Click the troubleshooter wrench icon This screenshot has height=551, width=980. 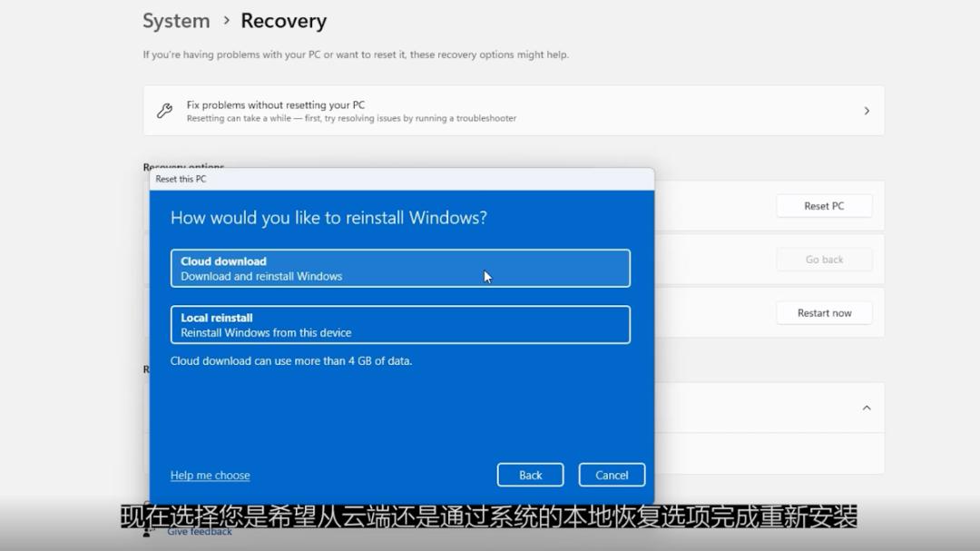[164, 110]
